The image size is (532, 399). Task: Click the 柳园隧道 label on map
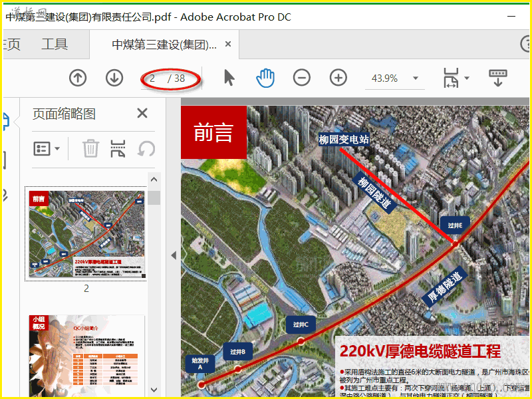pyautogui.click(x=374, y=192)
